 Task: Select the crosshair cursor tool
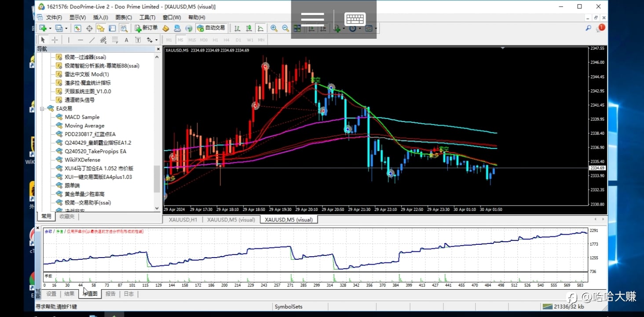click(x=55, y=40)
